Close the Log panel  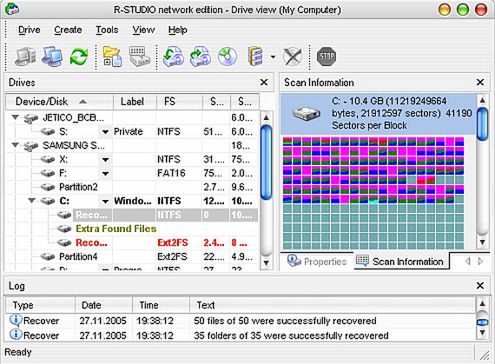coord(480,285)
